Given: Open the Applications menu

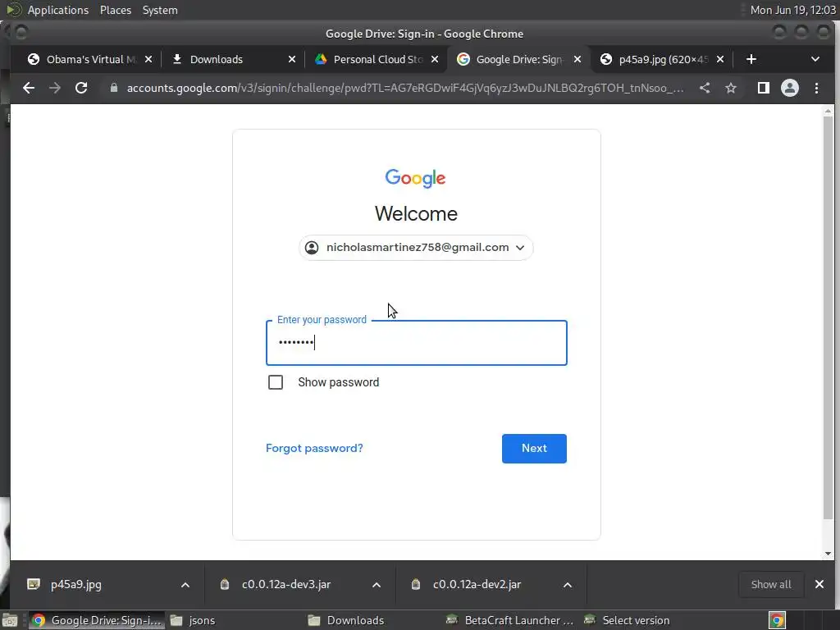Looking at the screenshot, I should (x=58, y=10).
